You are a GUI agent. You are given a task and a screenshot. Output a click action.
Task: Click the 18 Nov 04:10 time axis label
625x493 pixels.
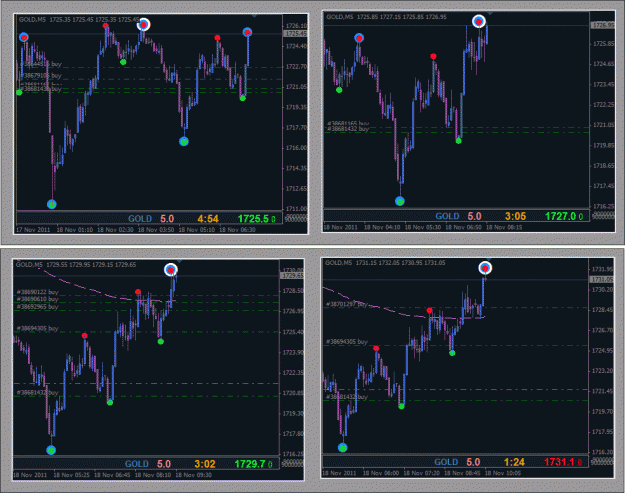(x=382, y=227)
